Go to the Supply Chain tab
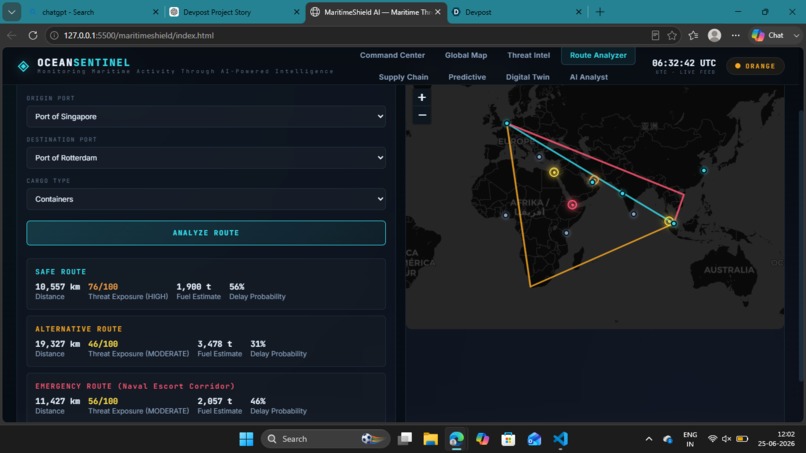 (x=404, y=77)
